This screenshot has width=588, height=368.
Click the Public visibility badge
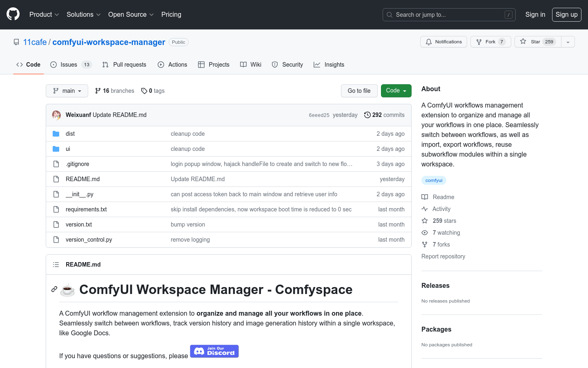pos(178,42)
